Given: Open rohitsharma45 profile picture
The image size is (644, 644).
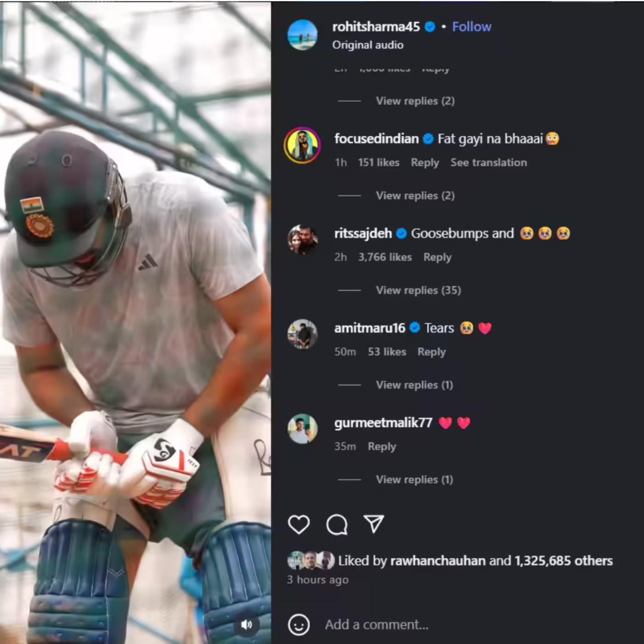Looking at the screenshot, I should (x=302, y=35).
